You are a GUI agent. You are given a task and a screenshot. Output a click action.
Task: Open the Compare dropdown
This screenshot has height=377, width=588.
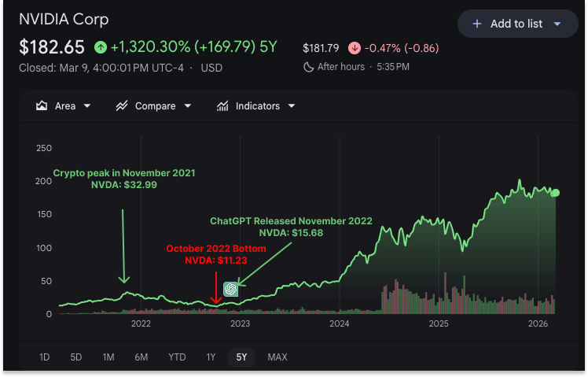click(154, 106)
